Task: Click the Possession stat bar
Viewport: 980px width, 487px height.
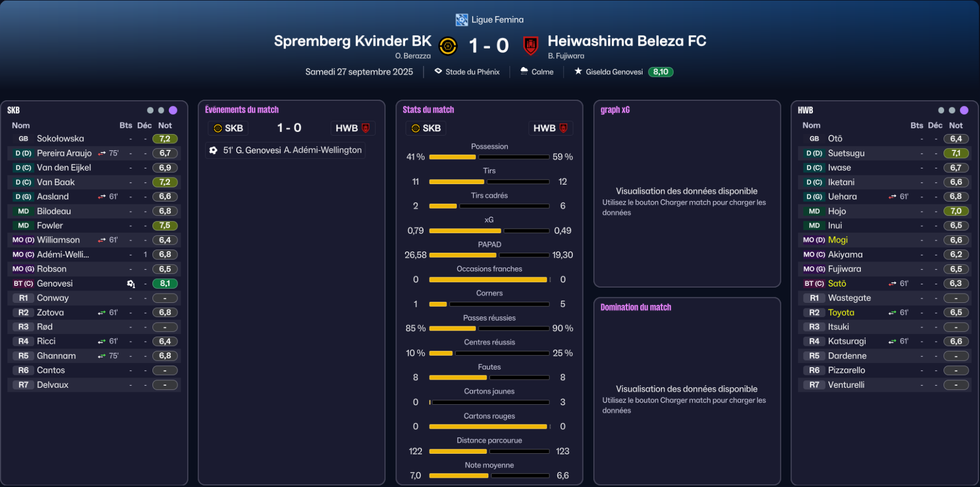Action: (x=489, y=157)
